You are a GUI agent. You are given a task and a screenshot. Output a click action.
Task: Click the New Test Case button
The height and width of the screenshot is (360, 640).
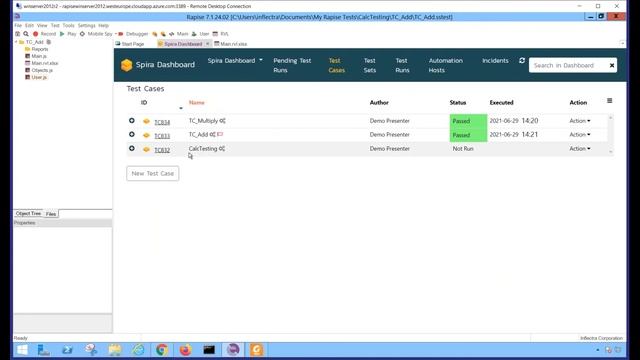(152, 173)
